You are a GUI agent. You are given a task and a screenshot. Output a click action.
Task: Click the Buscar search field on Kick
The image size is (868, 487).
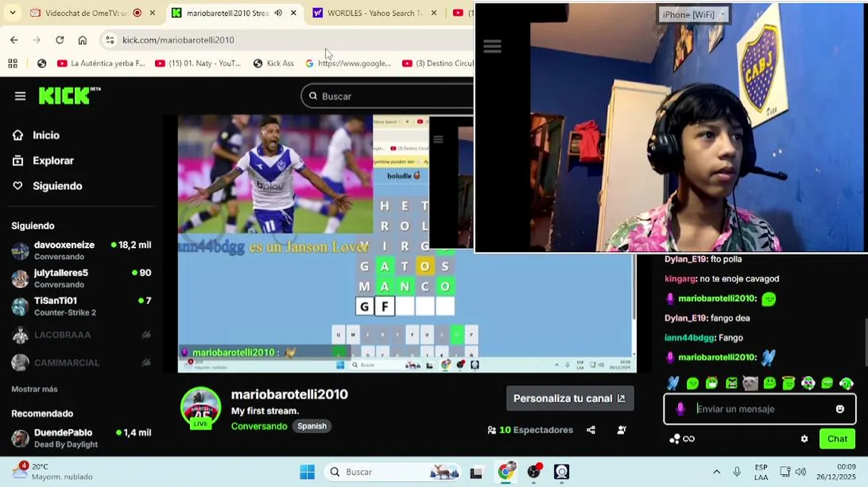tap(389, 96)
